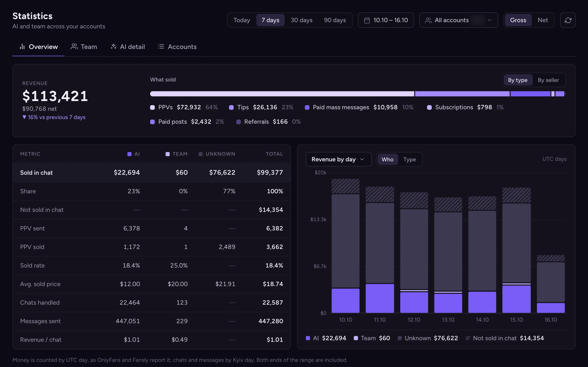The width and height of the screenshot is (588, 367).
Task: Click the Sold in chat table row
Action: pos(152,173)
